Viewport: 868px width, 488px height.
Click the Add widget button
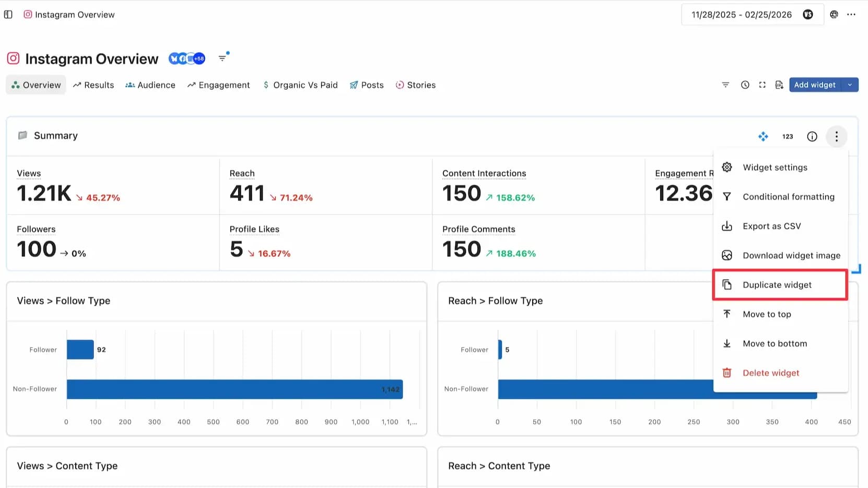(x=815, y=85)
